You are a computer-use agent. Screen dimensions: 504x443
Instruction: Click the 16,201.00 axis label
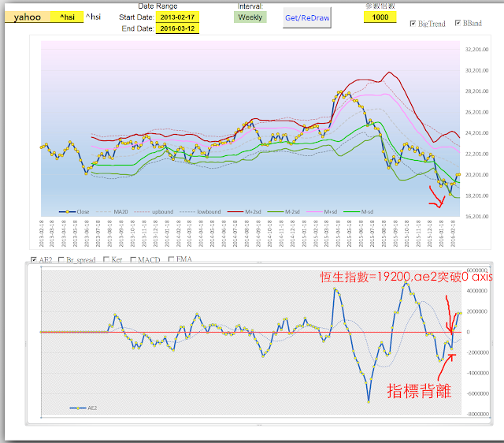(x=476, y=217)
